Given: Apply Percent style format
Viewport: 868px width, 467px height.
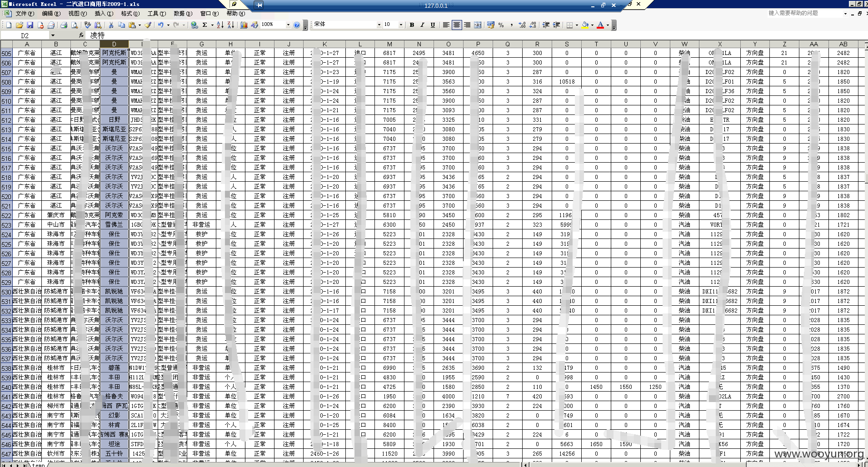Looking at the screenshot, I should coord(501,25).
